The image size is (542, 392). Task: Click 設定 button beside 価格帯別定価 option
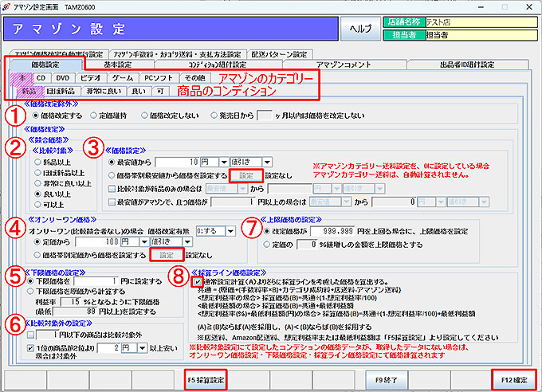(167, 255)
